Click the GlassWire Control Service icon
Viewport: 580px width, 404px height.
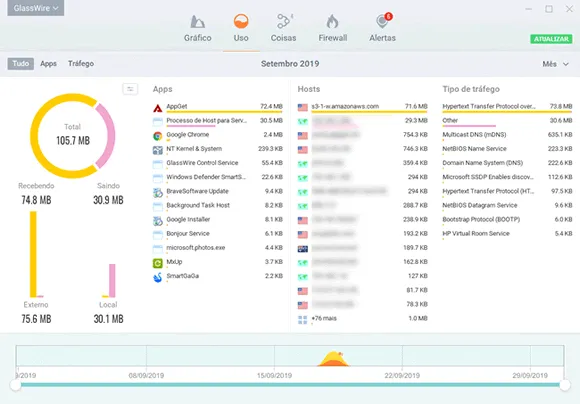(158, 164)
